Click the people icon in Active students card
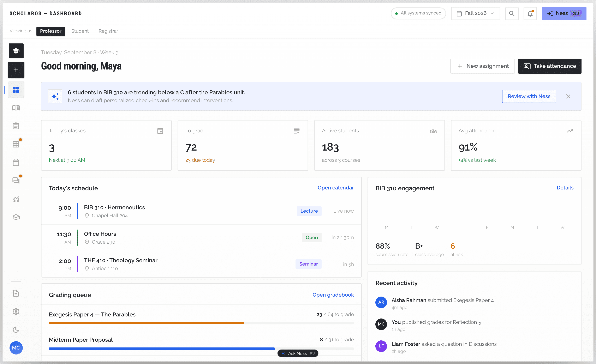 433,131
